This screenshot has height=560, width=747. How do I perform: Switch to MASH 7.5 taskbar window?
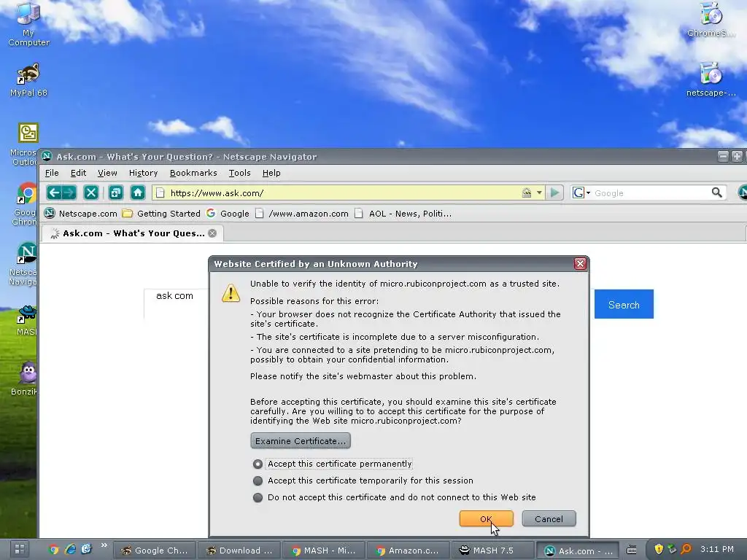coord(492,551)
